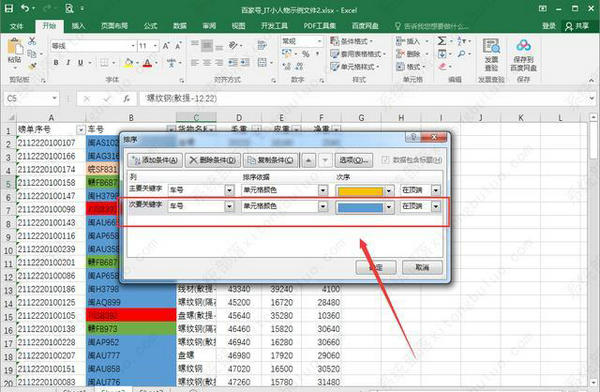Click Delete Condition (删除条件) button

point(213,160)
